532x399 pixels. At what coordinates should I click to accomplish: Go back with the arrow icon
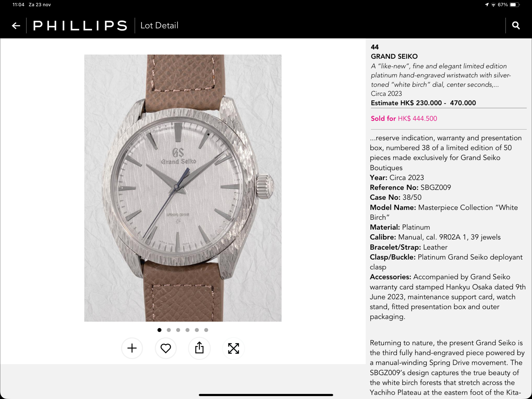[16, 26]
